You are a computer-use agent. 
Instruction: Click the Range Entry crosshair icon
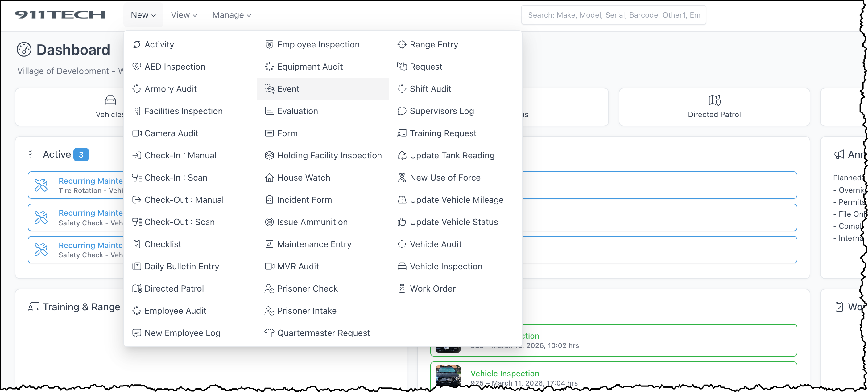click(402, 44)
